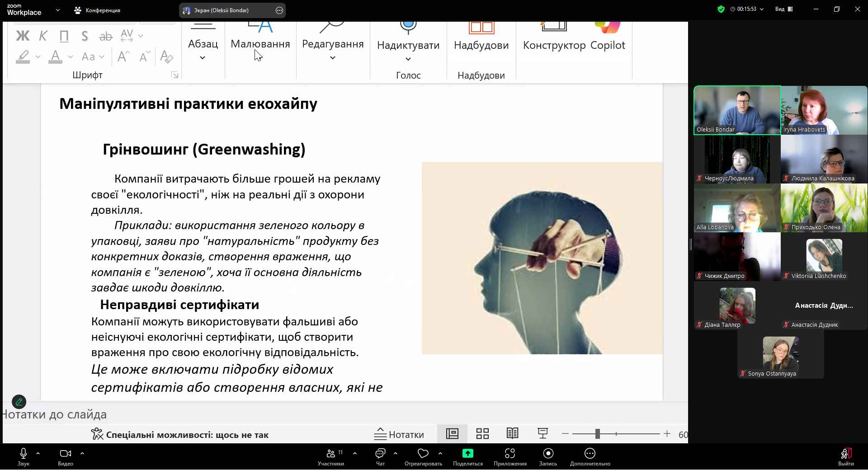Click the green Share screen button

(467, 456)
